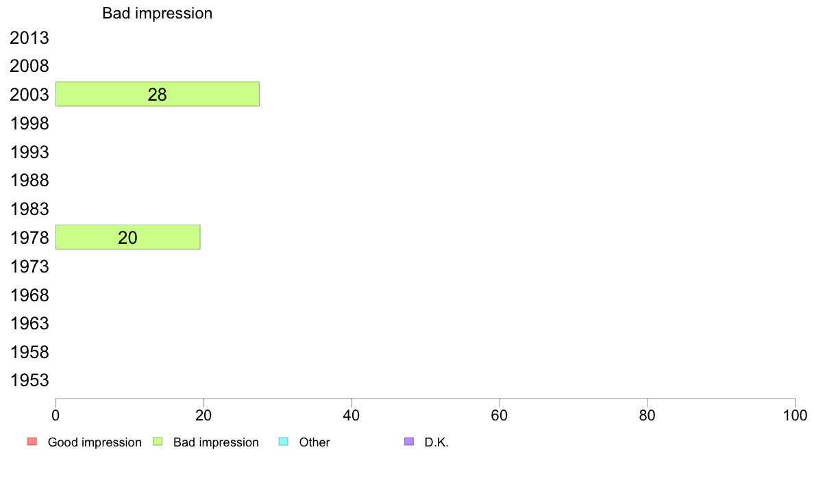The image size is (814, 504).
Task: Click the D.K. legend text
Action: click(436, 442)
